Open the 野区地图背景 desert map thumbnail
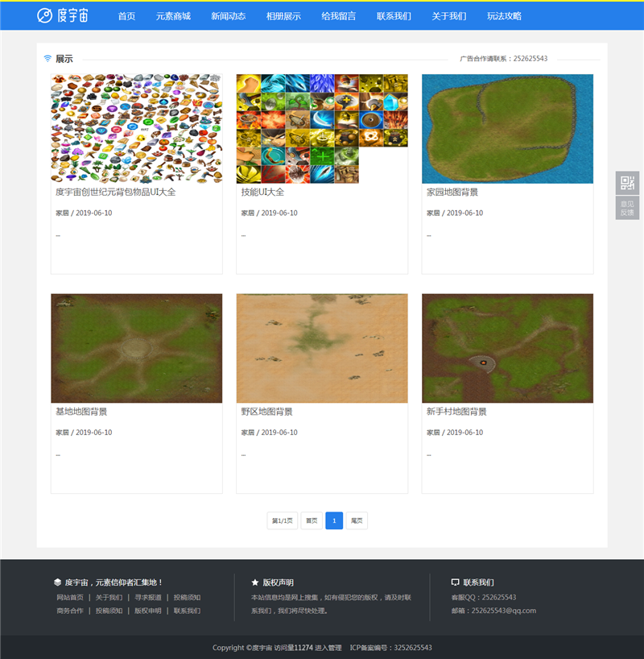Image resolution: width=644 pixels, height=659 pixels. [322, 348]
